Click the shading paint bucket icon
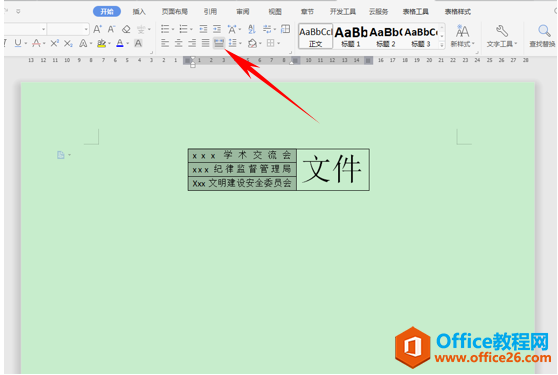Screen dimensions: 558x375 coord(252,43)
